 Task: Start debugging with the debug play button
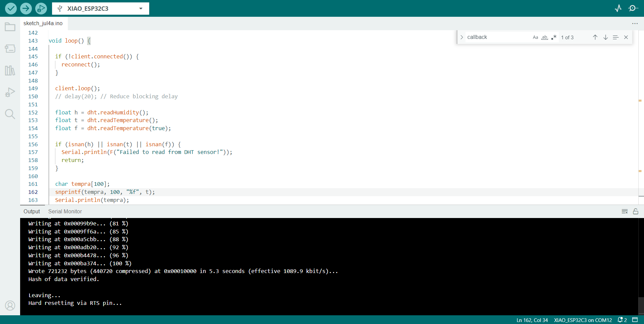(x=41, y=8)
